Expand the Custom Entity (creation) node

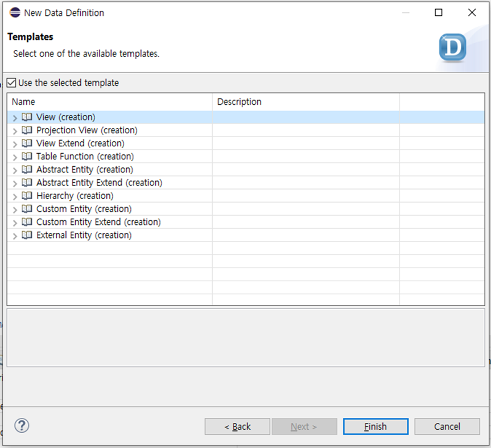[x=15, y=209]
